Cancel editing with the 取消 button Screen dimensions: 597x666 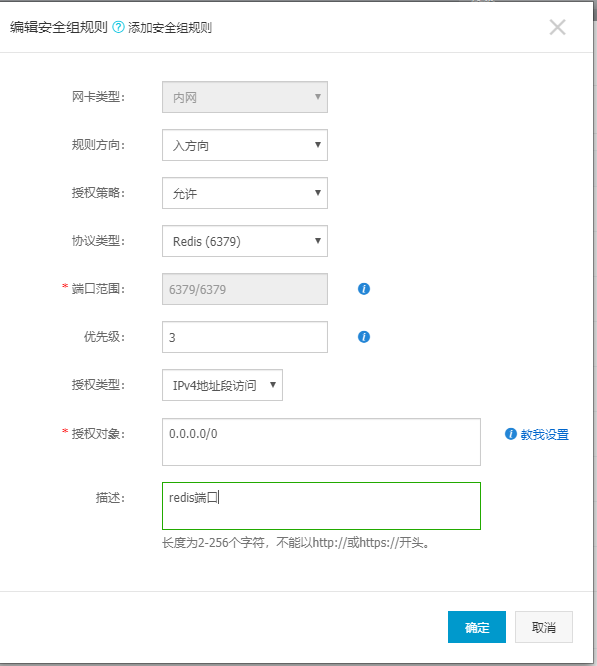point(544,627)
